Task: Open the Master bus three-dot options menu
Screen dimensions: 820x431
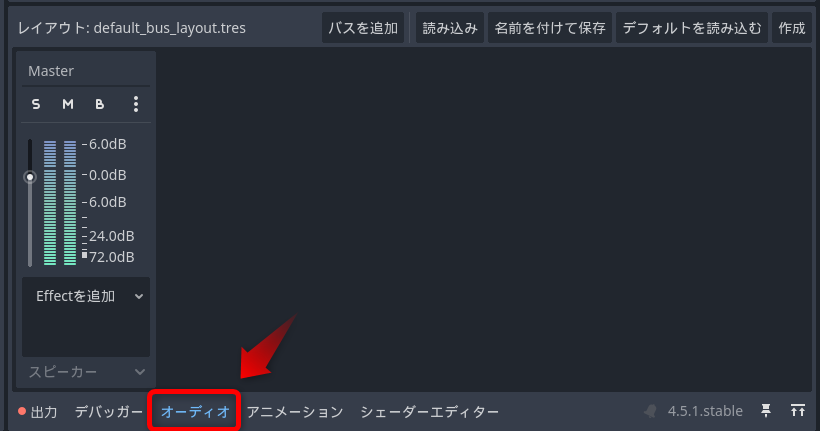Action: click(136, 104)
